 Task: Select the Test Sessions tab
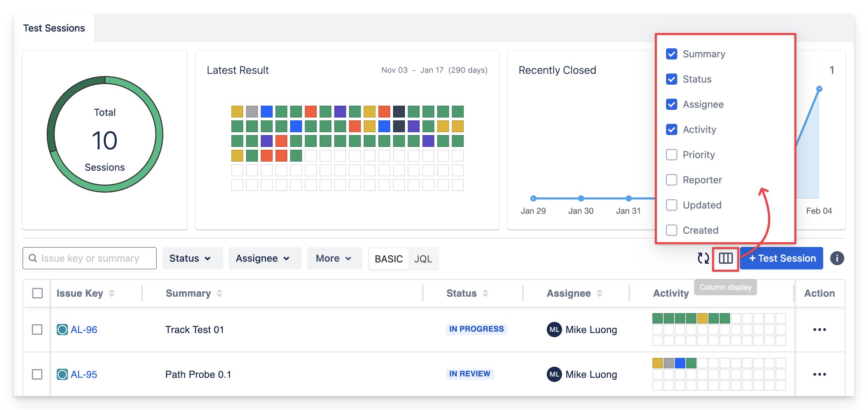point(54,28)
